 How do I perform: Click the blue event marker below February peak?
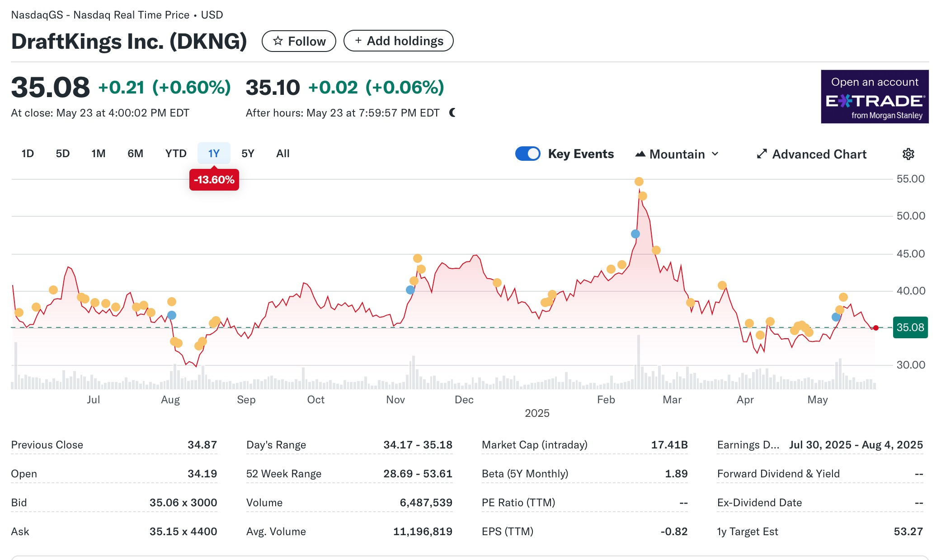tap(635, 234)
